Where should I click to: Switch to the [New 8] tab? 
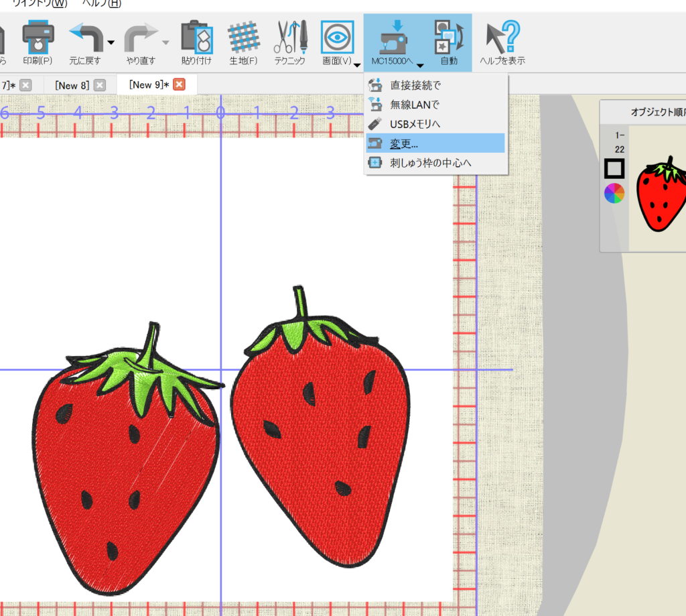pyautogui.click(x=72, y=84)
